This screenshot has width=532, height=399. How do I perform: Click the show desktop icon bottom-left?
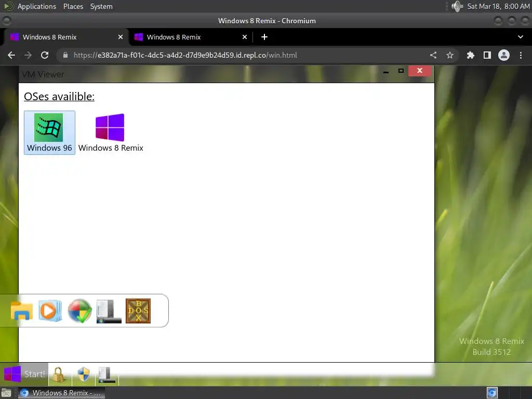6,393
